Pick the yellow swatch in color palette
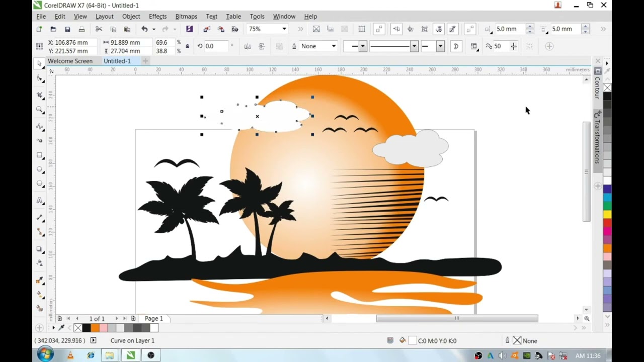 607,214
